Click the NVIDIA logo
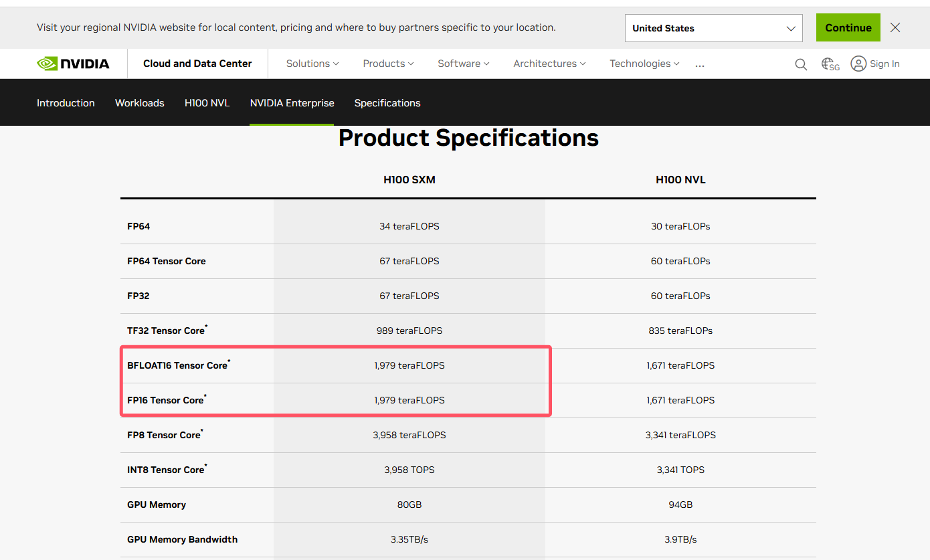This screenshot has width=930, height=560. pyautogui.click(x=73, y=64)
